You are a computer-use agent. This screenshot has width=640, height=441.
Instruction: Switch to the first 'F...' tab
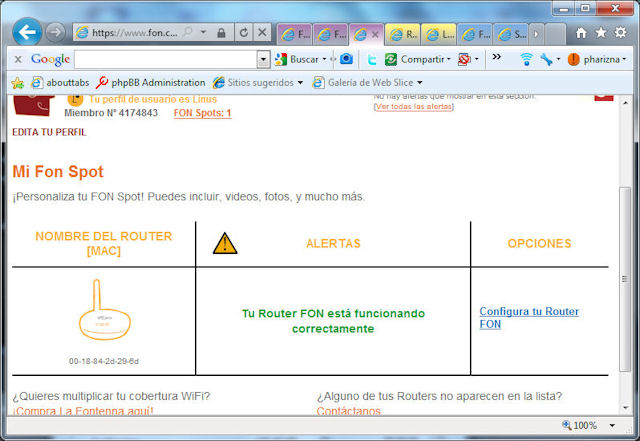click(x=295, y=34)
